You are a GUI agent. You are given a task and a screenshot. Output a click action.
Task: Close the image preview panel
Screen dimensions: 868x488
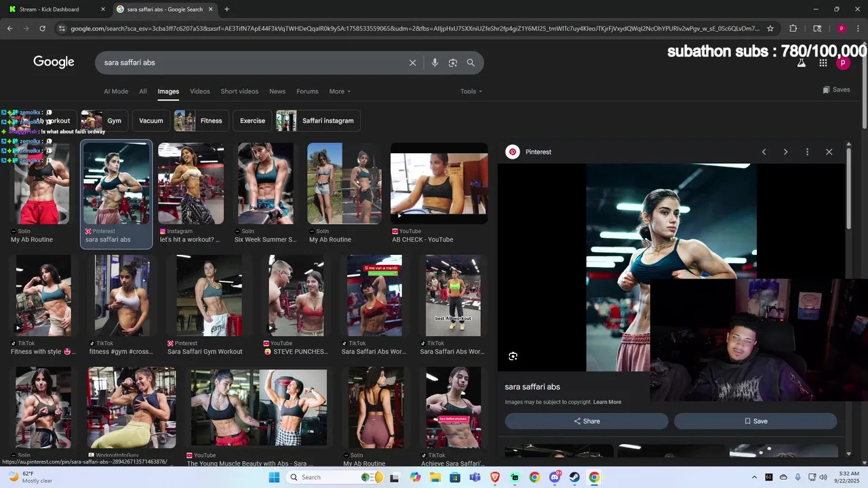[829, 152]
